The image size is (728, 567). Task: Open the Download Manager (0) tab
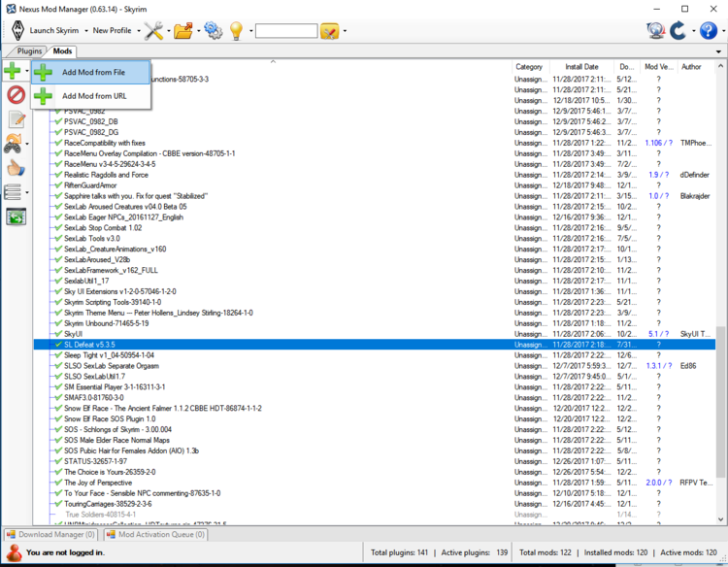51,535
